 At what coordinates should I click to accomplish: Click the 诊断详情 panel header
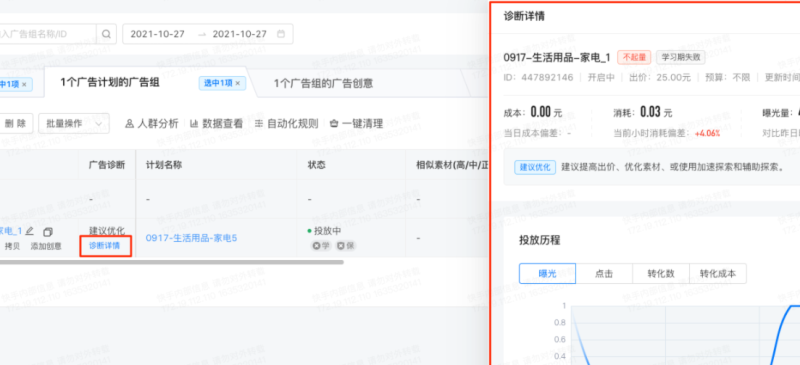point(524,16)
